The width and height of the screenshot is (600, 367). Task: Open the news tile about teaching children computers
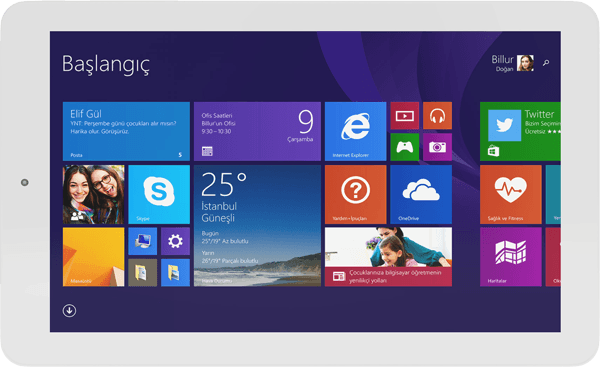tap(388, 257)
